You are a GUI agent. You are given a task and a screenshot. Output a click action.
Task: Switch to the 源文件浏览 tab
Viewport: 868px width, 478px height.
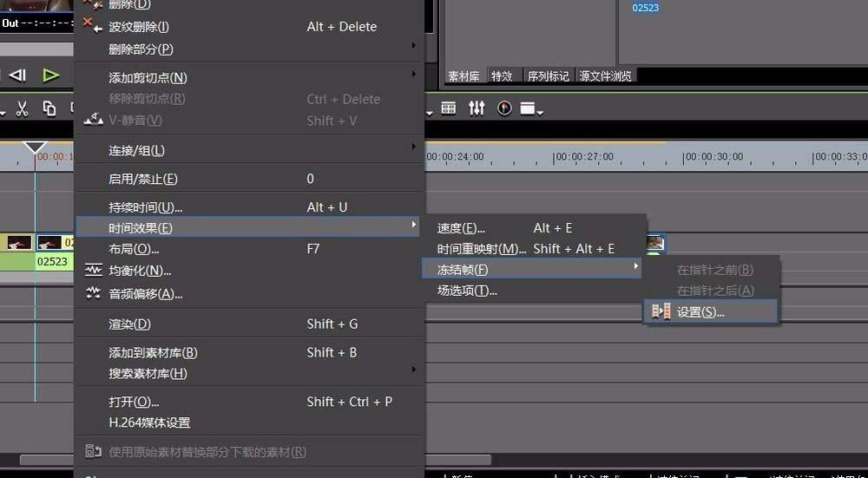606,75
